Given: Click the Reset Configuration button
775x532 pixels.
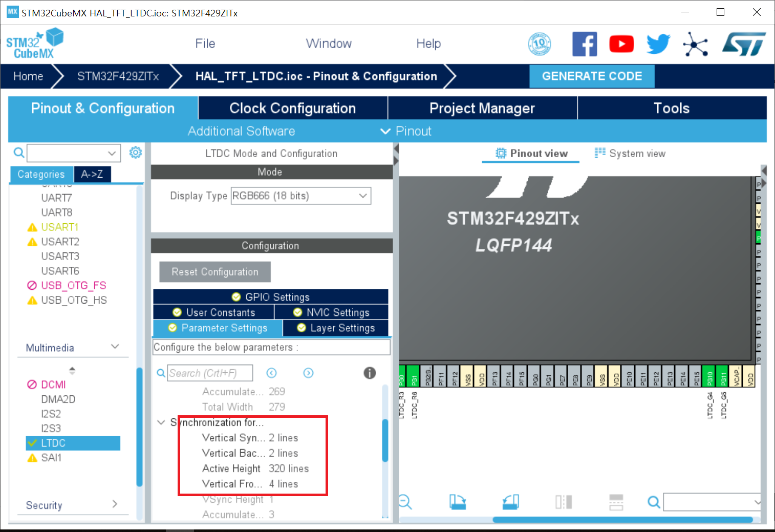Looking at the screenshot, I should [x=215, y=272].
